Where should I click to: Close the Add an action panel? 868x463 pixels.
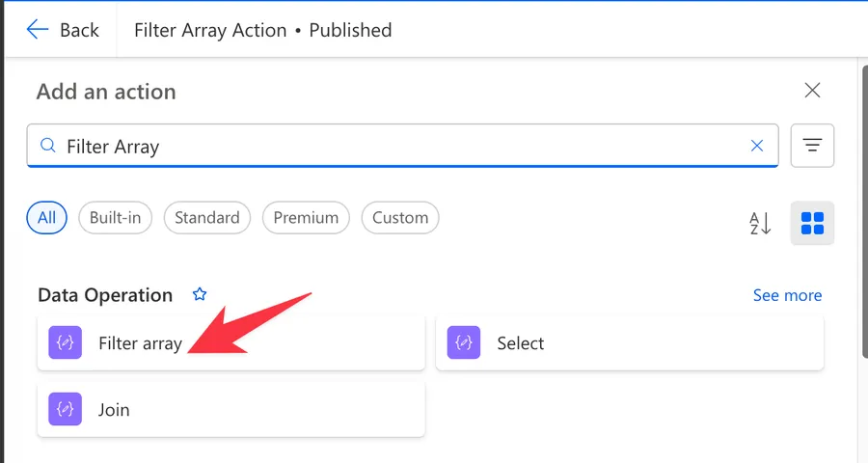coord(813,91)
